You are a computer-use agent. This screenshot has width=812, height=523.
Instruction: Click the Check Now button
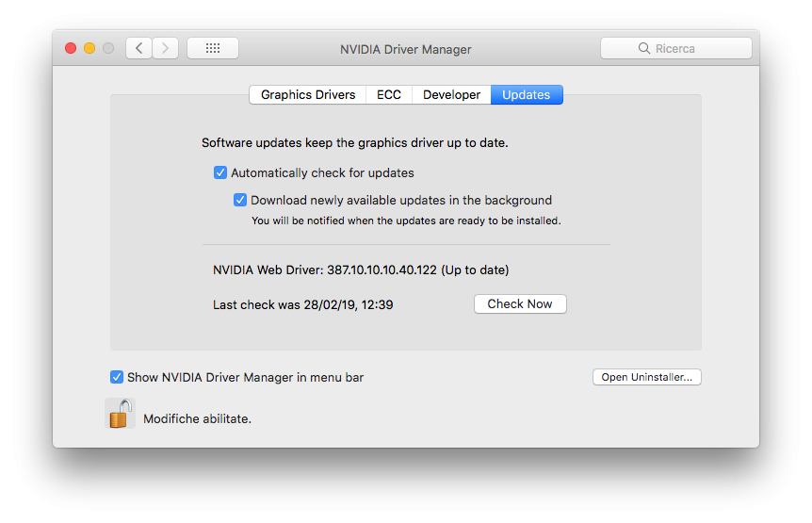click(x=520, y=304)
